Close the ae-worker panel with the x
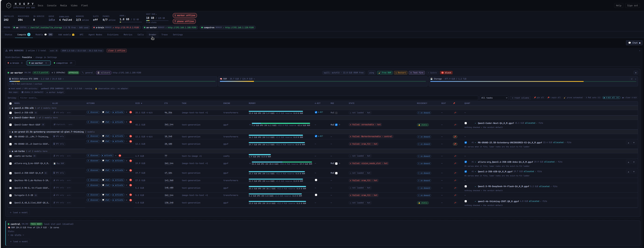The height and width of the screenshot is (248, 644). click(x=636, y=73)
